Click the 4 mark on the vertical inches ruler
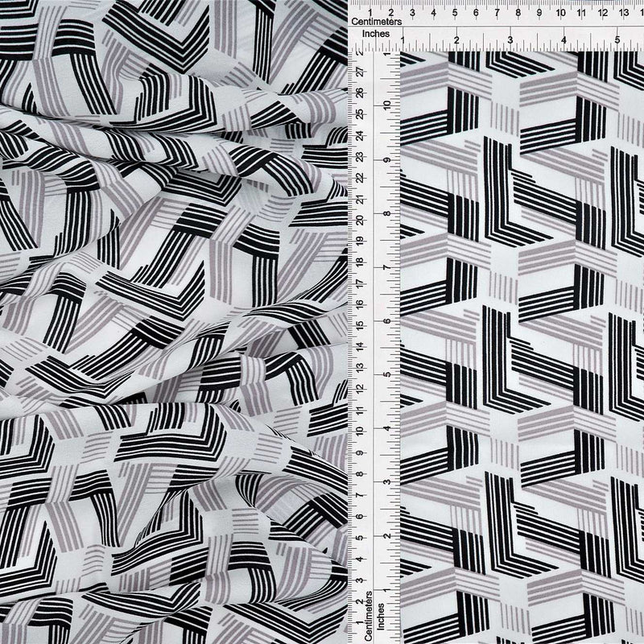 pyautogui.click(x=387, y=428)
